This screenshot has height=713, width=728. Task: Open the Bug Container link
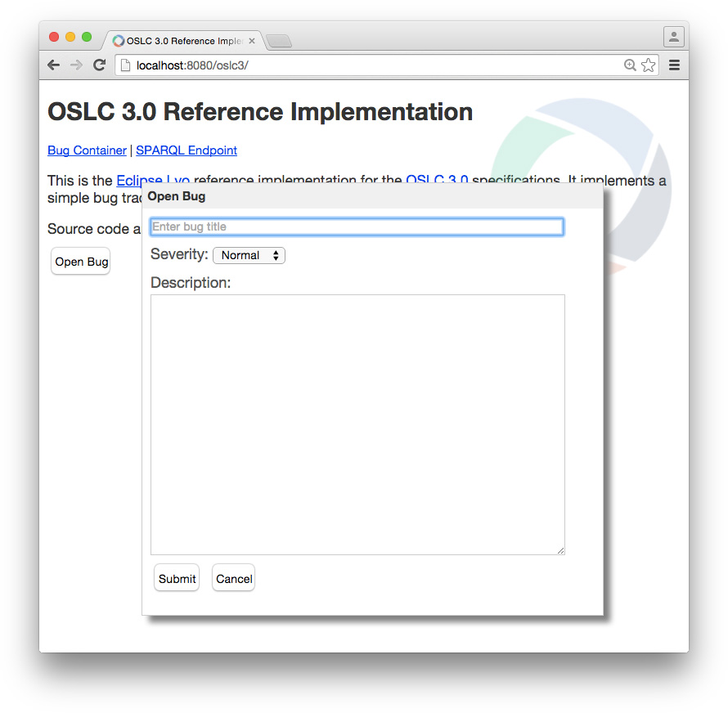87,150
